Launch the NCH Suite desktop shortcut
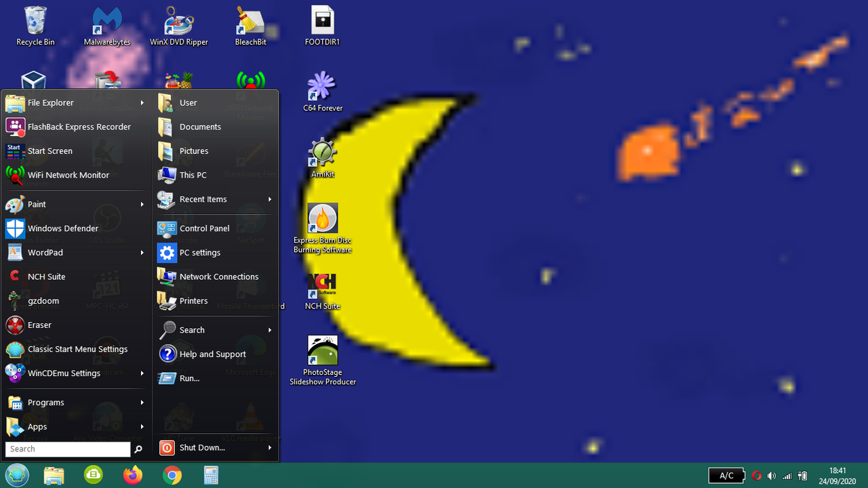Image resolution: width=868 pixels, height=488 pixels. pos(323,291)
